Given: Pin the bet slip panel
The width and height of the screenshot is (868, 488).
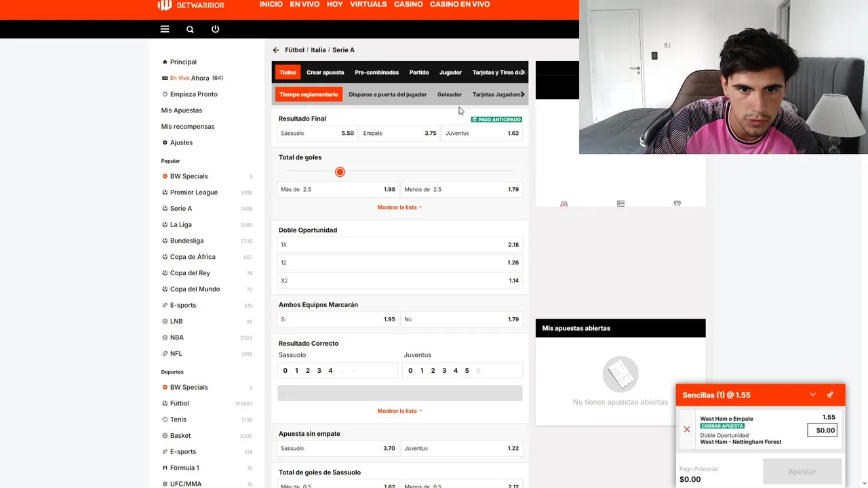Looking at the screenshot, I should 830,395.
